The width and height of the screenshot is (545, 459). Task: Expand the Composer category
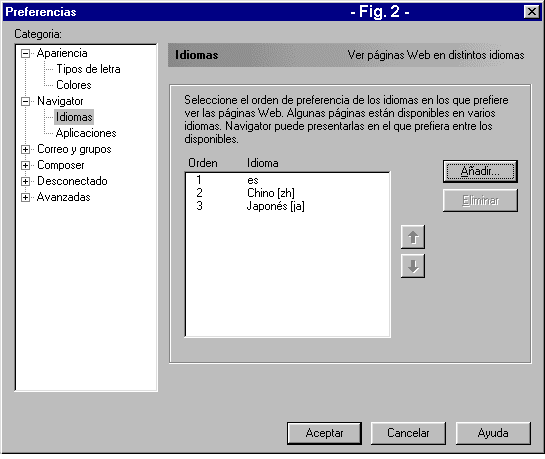(25, 165)
